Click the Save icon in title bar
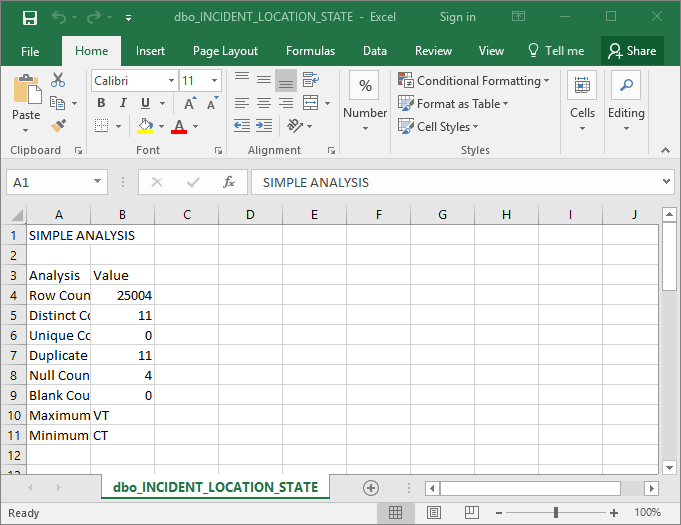 (x=30, y=18)
